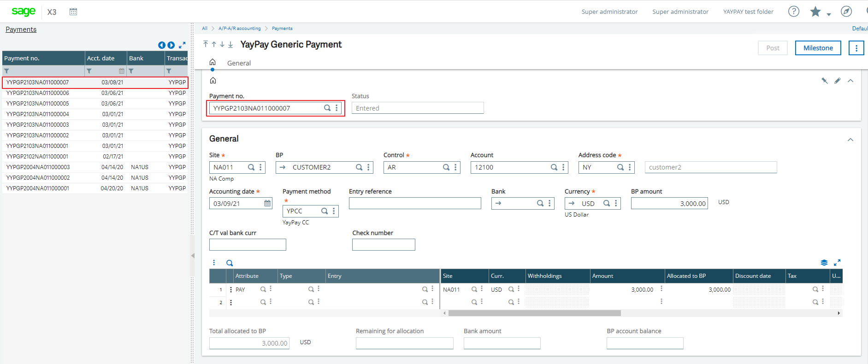Select payment YYPGP2102NA011000001 row
Screen dimensions: 868x364
95,157
